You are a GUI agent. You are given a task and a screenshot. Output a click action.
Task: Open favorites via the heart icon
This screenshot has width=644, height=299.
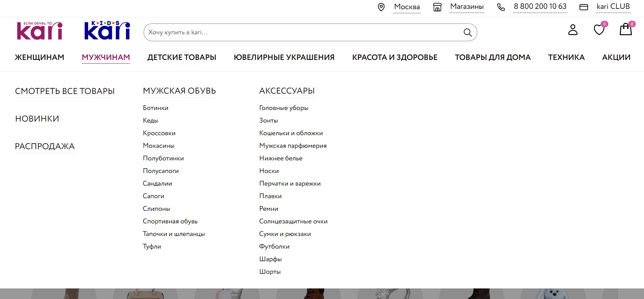pos(599,30)
